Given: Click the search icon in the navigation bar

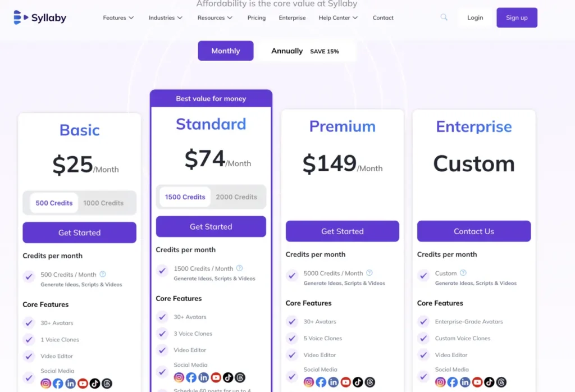Looking at the screenshot, I should click(444, 17).
